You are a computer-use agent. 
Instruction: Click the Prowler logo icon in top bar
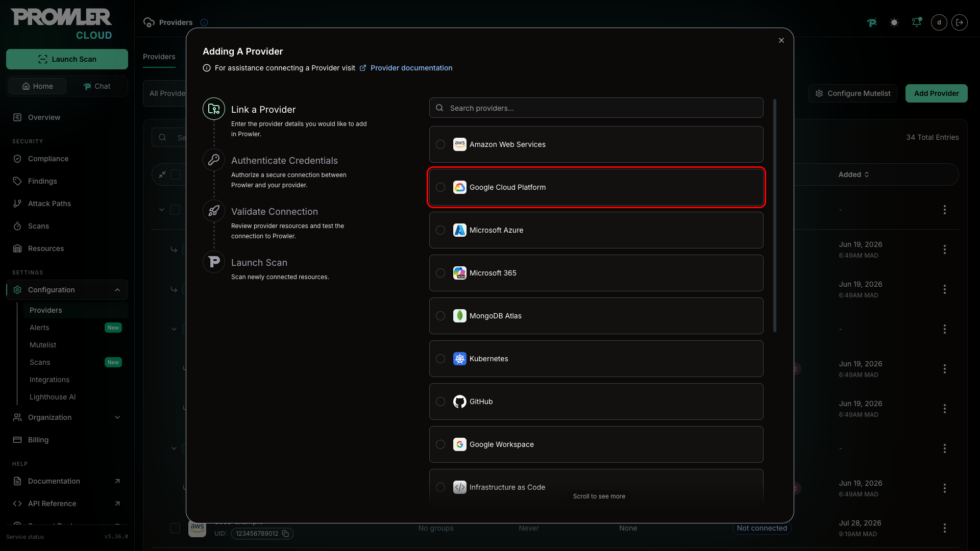pos(872,22)
